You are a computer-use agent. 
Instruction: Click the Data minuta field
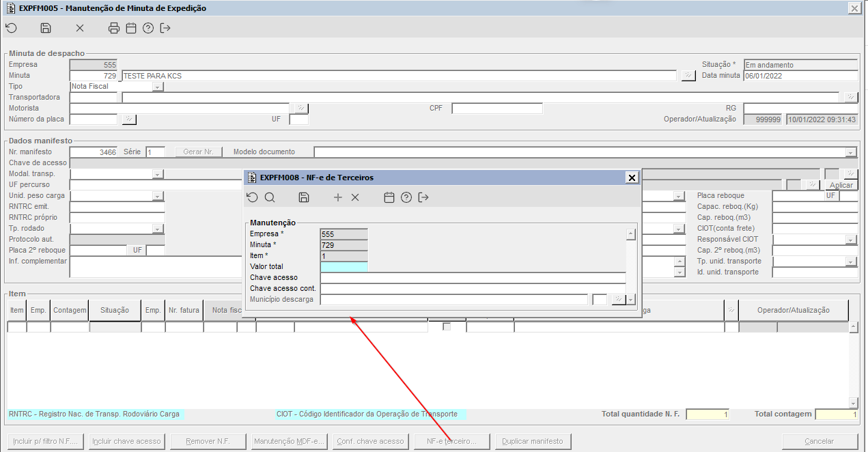[x=800, y=76]
